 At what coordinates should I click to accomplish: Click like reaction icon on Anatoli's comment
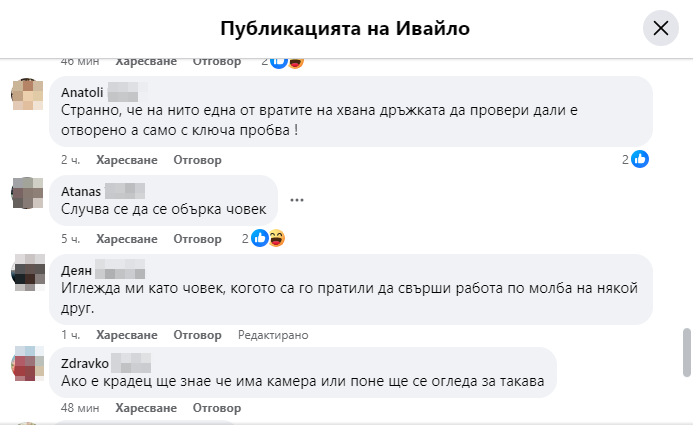click(x=641, y=159)
